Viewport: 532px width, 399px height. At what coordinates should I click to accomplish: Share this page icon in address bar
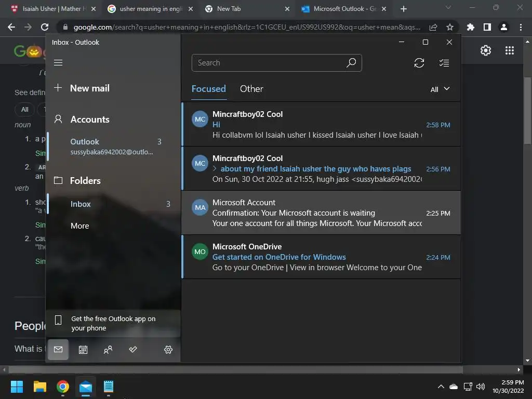pos(433,27)
